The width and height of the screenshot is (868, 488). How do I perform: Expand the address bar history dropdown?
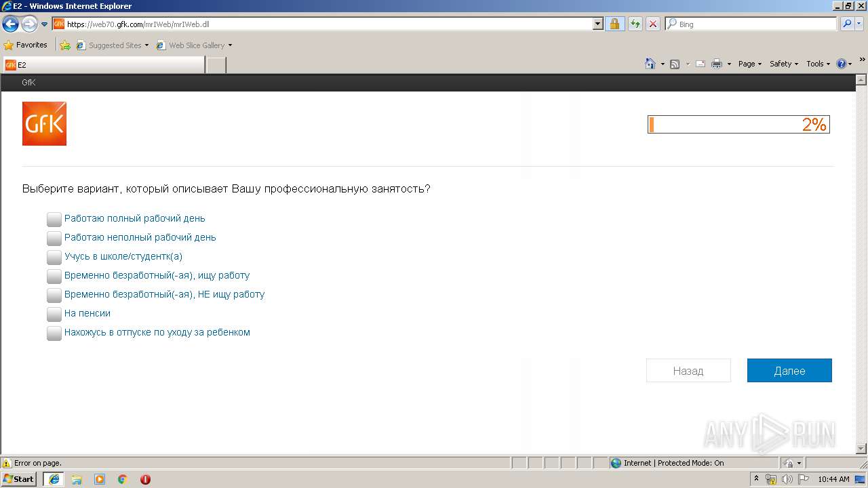[597, 24]
